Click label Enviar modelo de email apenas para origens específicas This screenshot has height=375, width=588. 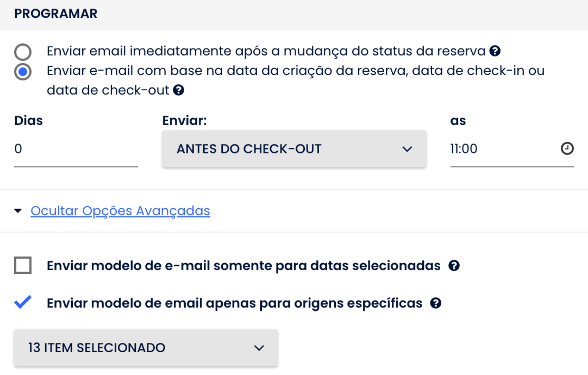tap(235, 303)
